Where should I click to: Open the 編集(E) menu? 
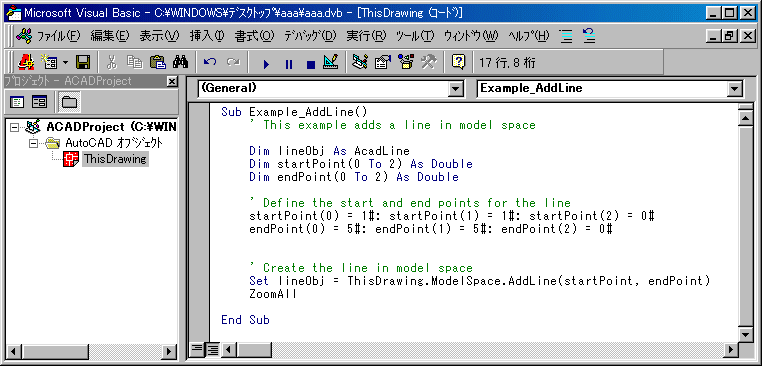click(110, 36)
